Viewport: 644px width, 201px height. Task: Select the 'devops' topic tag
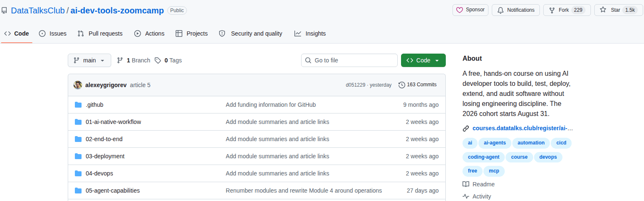tap(548, 157)
